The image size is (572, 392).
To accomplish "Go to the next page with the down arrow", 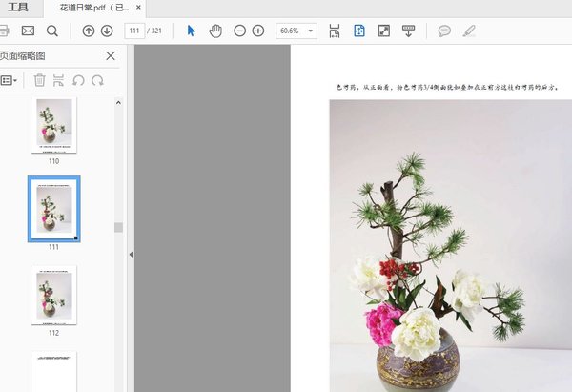I will pyautogui.click(x=107, y=31).
